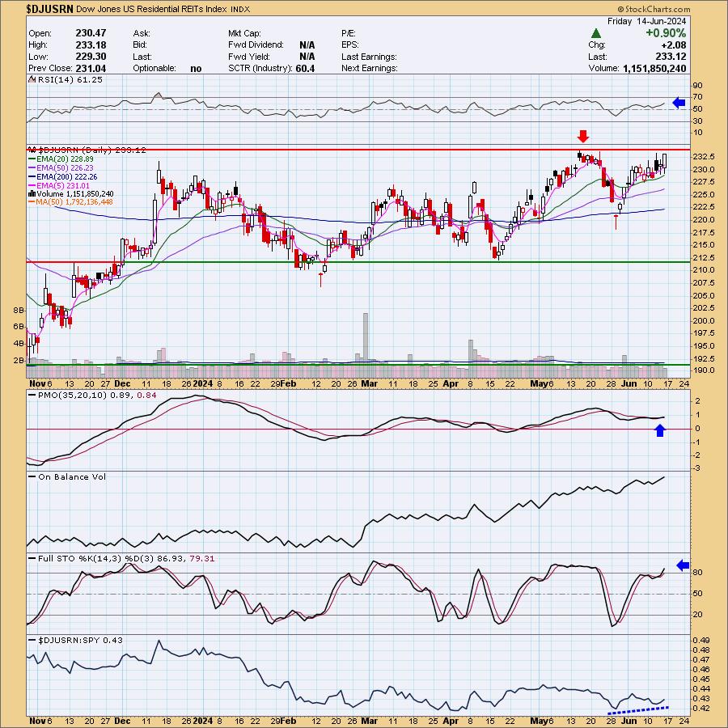The image size is (728, 728).
Task: Click the $DJUSRN:SPY 0.43 ratio label
Action: [80, 641]
